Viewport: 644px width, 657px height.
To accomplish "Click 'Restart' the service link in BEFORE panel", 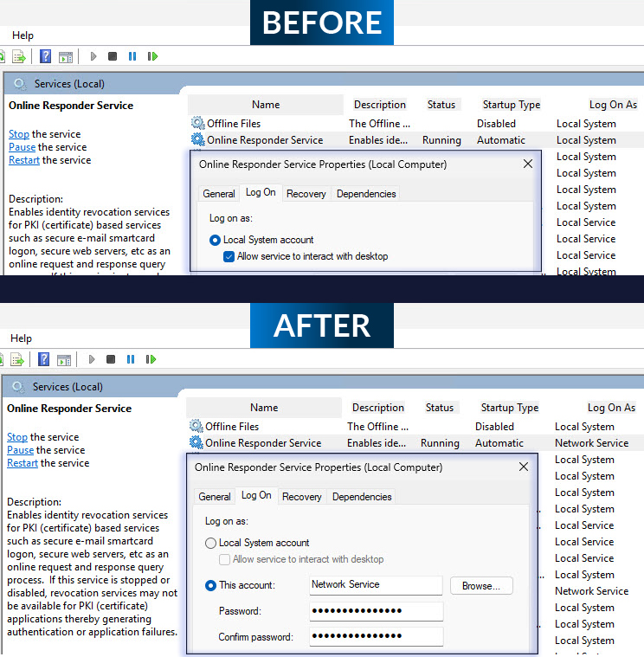I will point(23,160).
